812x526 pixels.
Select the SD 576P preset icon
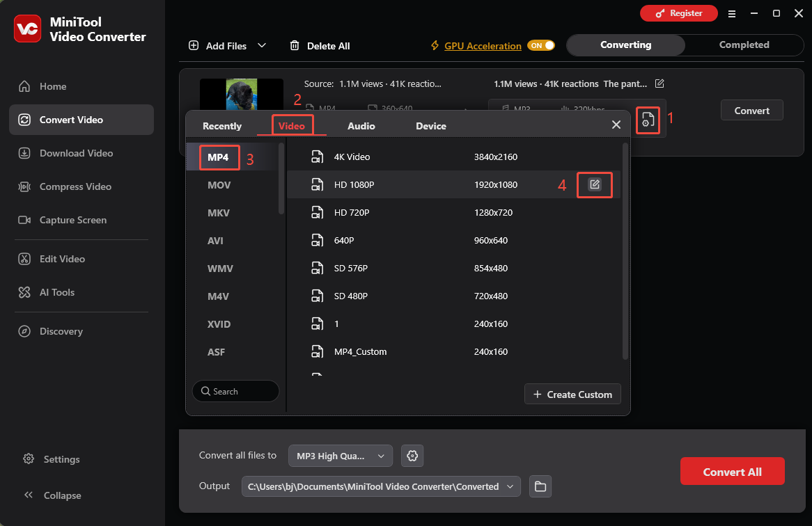click(317, 269)
